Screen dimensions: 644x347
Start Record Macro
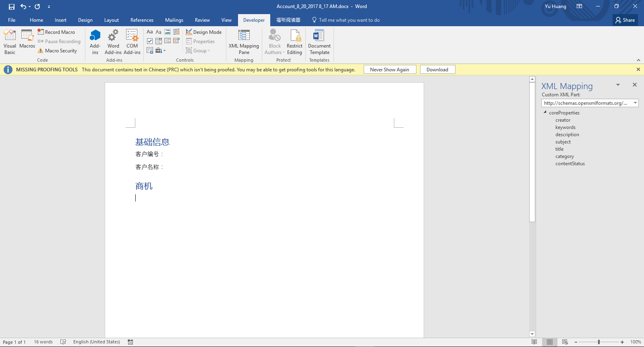(x=56, y=32)
